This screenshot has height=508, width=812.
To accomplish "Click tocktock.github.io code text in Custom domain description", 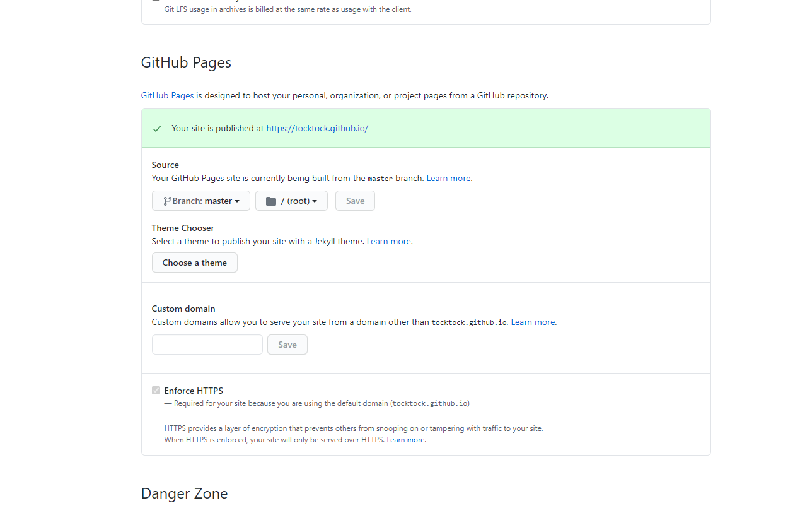I will click(x=469, y=322).
